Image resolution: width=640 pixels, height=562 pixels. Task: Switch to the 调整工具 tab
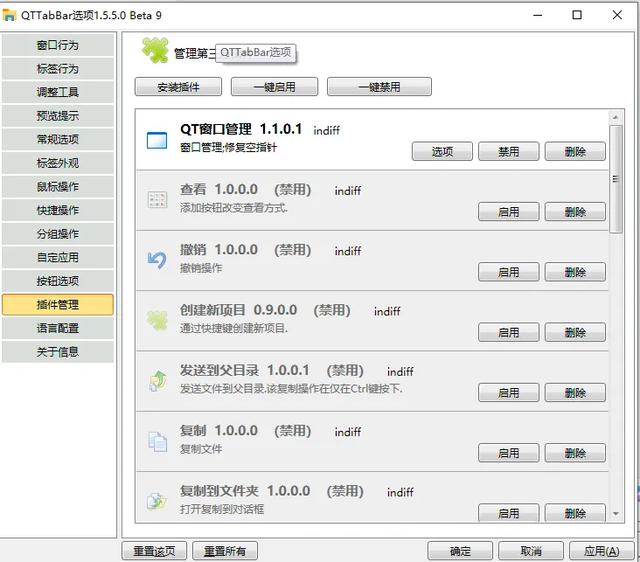tap(58, 92)
